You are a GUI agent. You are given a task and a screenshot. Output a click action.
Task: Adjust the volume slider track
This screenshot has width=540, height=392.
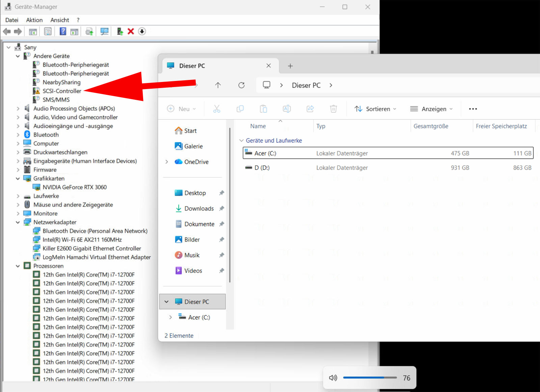coord(370,377)
